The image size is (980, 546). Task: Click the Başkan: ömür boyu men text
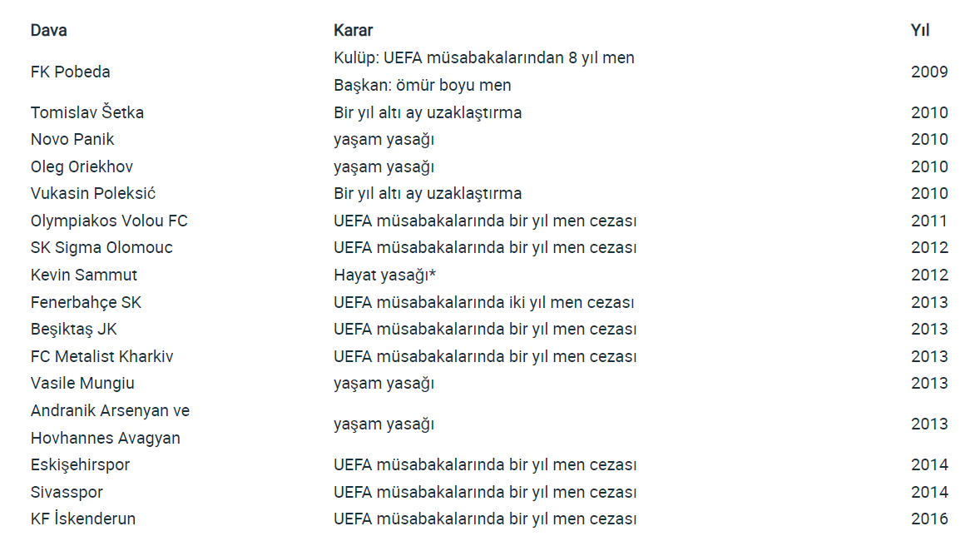click(x=423, y=85)
